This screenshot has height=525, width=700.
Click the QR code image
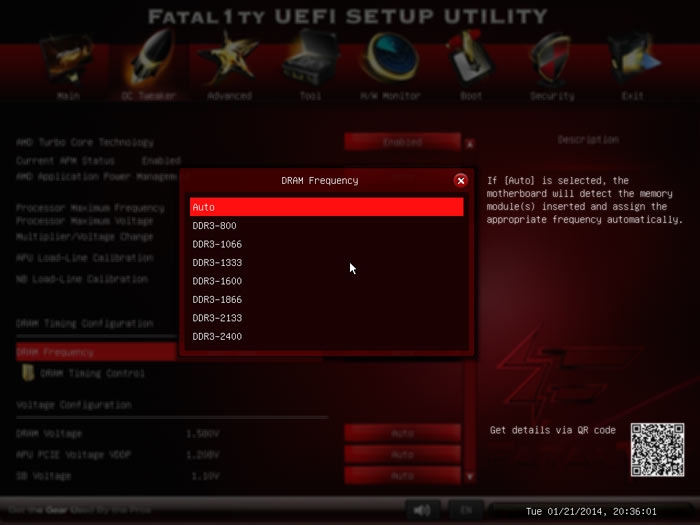click(657, 450)
